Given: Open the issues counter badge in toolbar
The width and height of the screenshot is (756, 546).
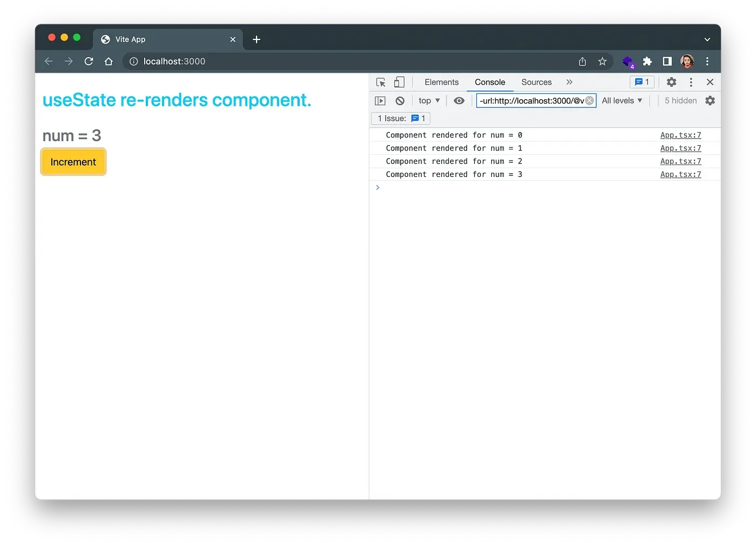Looking at the screenshot, I should tap(642, 82).
